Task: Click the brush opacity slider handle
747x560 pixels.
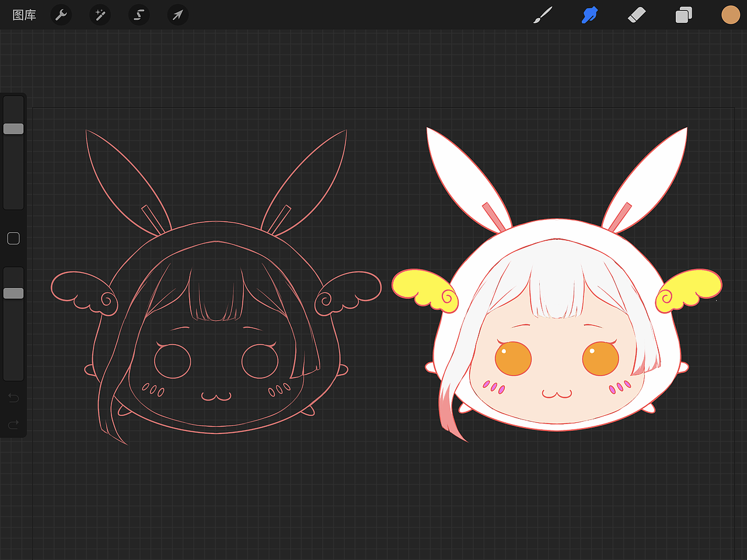Action: [13, 293]
